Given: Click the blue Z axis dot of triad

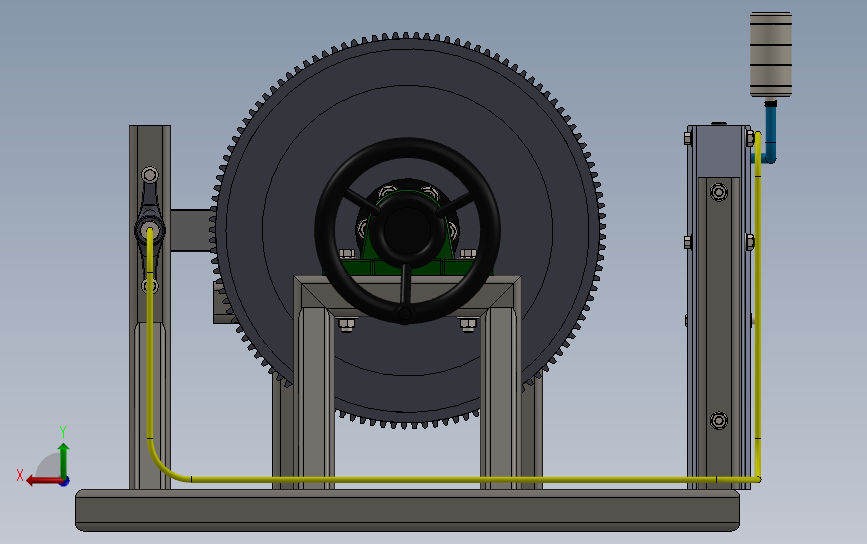Looking at the screenshot, I should tap(65, 482).
